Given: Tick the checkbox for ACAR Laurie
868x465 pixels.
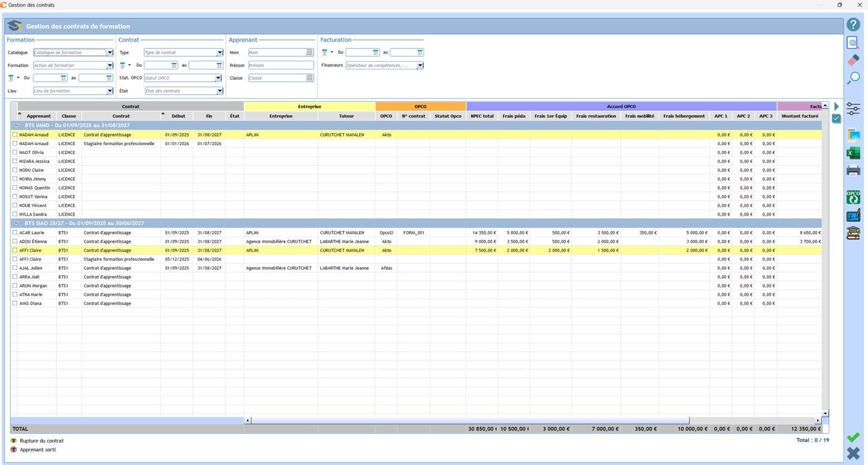Looking at the screenshot, I should click(15, 233).
